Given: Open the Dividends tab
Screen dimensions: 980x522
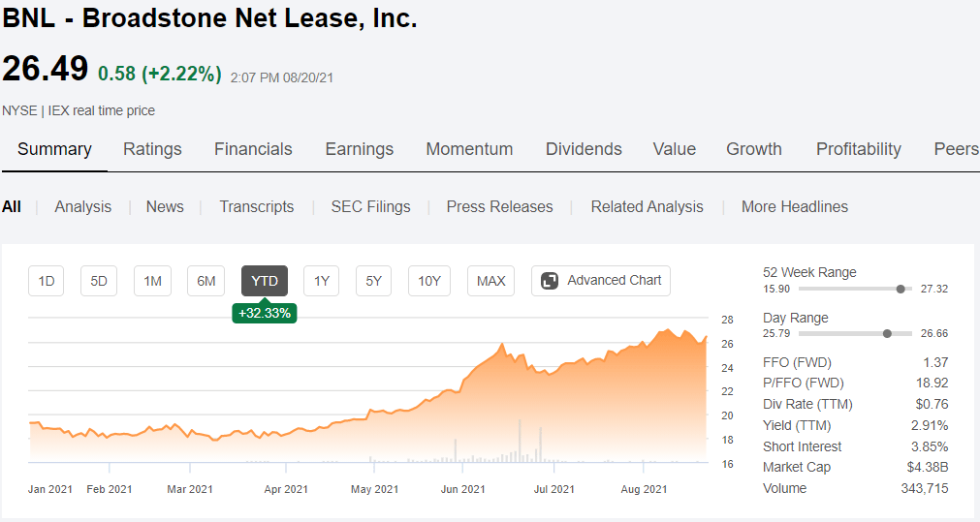Looking at the screenshot, I should tap(584, 149).
